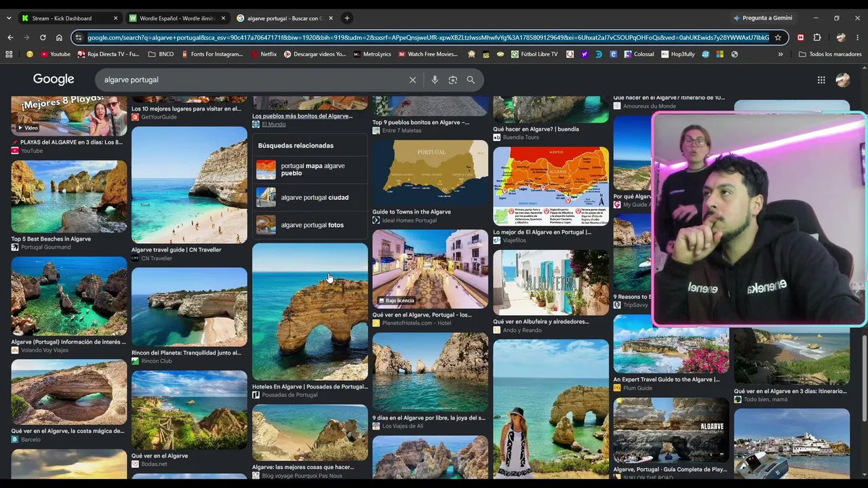Open the An Expert Travel Guide image

click(x=671, y=344)
